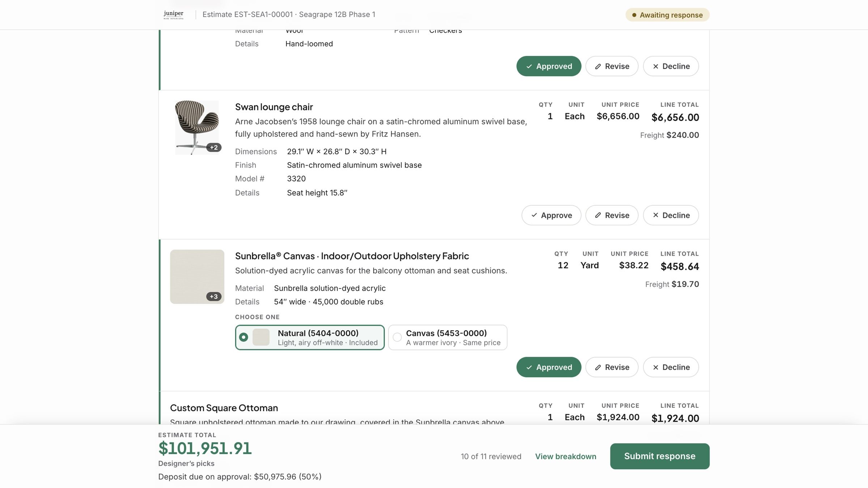Show the +2 more chair photos badge

(x=214, y=147)
